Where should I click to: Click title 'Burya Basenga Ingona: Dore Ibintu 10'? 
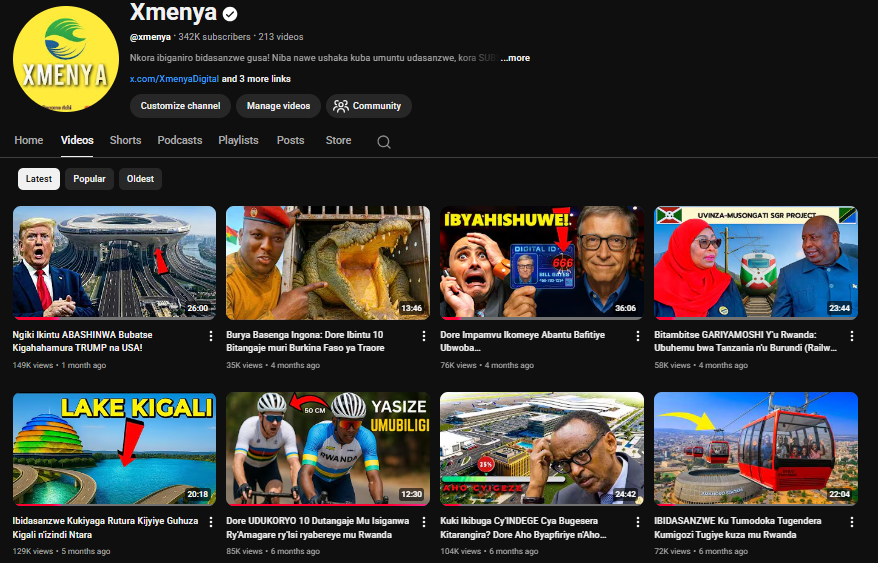tap(305, 341)
